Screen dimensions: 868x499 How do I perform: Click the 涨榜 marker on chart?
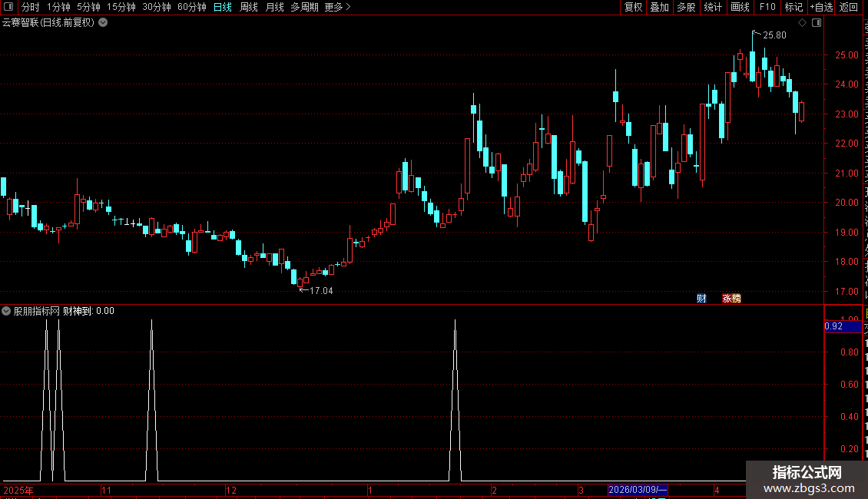[x=731, y=299]
